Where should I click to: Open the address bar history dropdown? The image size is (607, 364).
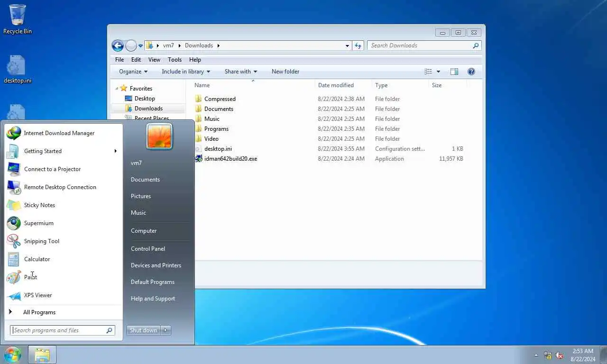click(348, 46)
